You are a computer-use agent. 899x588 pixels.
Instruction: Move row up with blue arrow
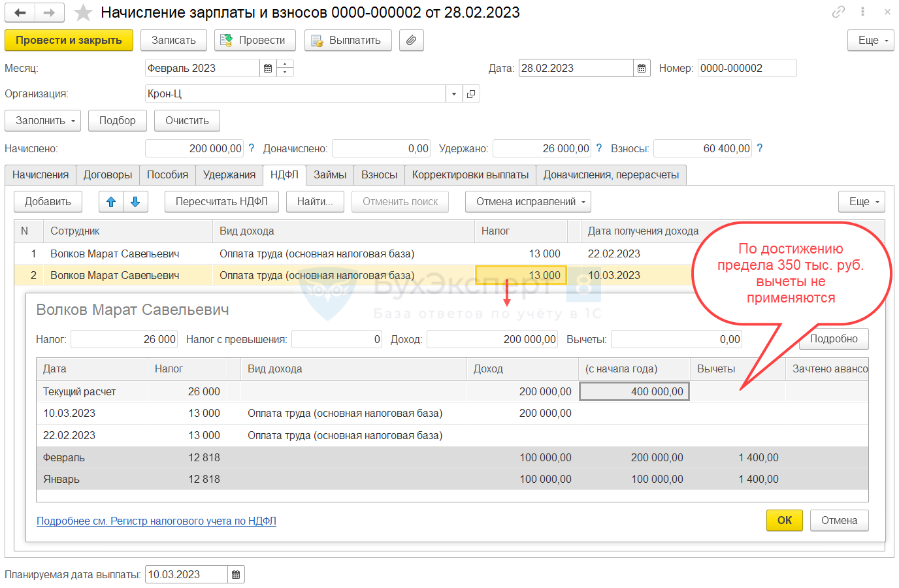point(111,202)
